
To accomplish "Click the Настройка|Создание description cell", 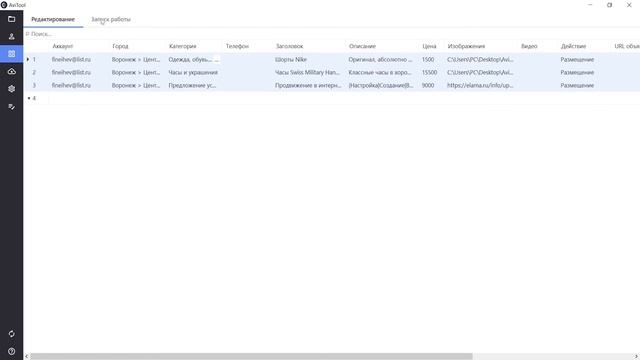I will (381, 85).
